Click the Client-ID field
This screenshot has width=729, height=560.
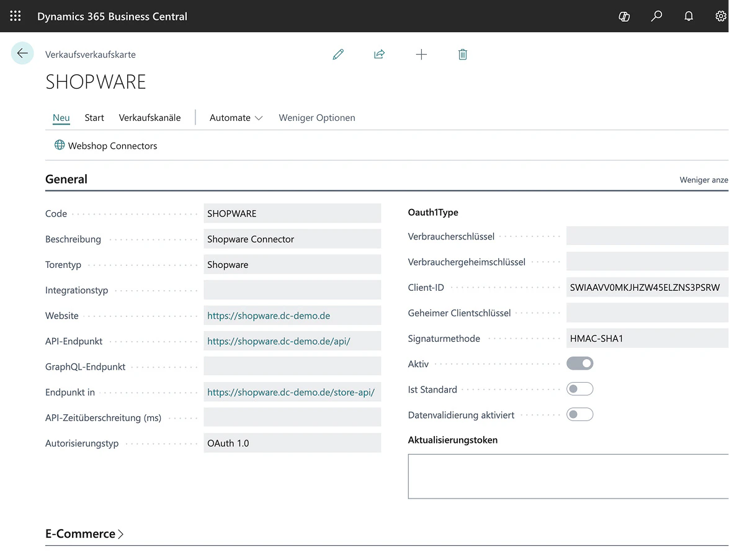pos(647,287)
